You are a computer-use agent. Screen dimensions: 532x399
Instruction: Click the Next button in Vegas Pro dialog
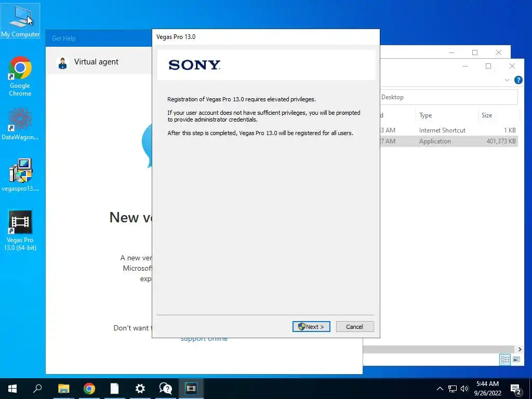[311, 326]
